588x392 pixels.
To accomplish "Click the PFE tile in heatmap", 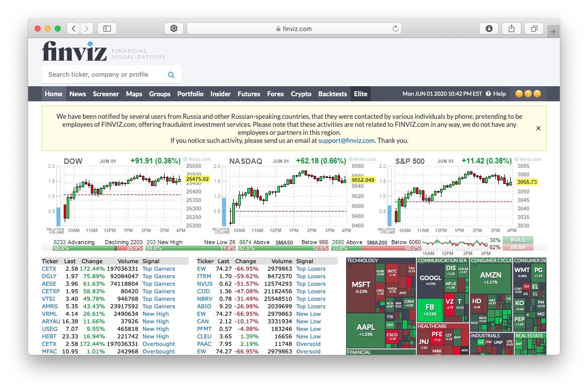I will [x=437, y=336].
